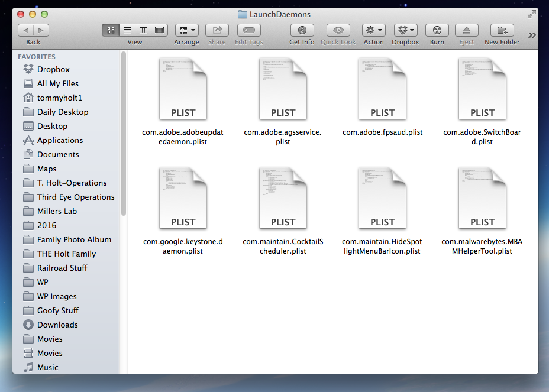Open the Dropbox toolbar dropdown

[x=405, y=30]
